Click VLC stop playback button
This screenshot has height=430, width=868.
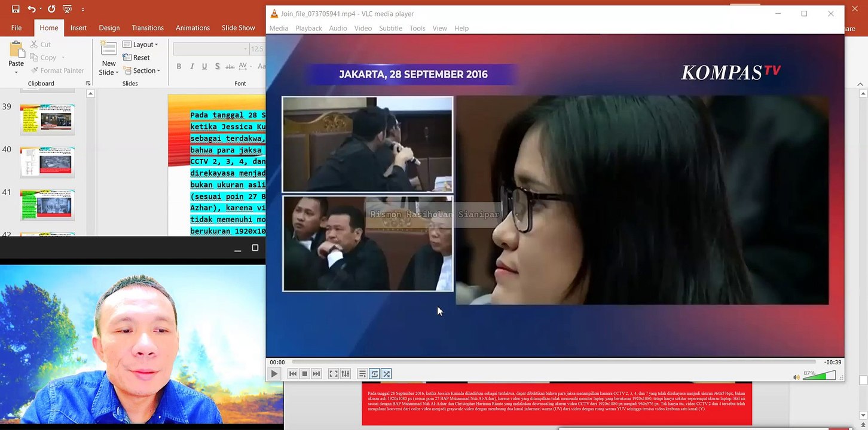coord(304,374)
